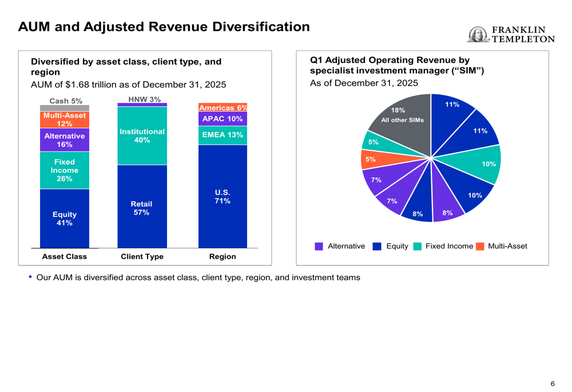The image size is (572, 392).
Task: Select the teal 10% pie slice
Action: (x=478, y=164)
